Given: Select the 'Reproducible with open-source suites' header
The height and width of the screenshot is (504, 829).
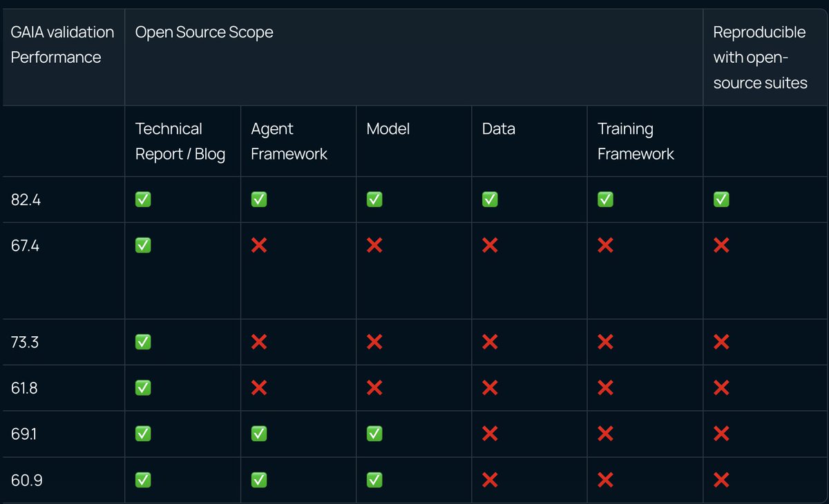Looking at the screenshot, I should [765, 57].
